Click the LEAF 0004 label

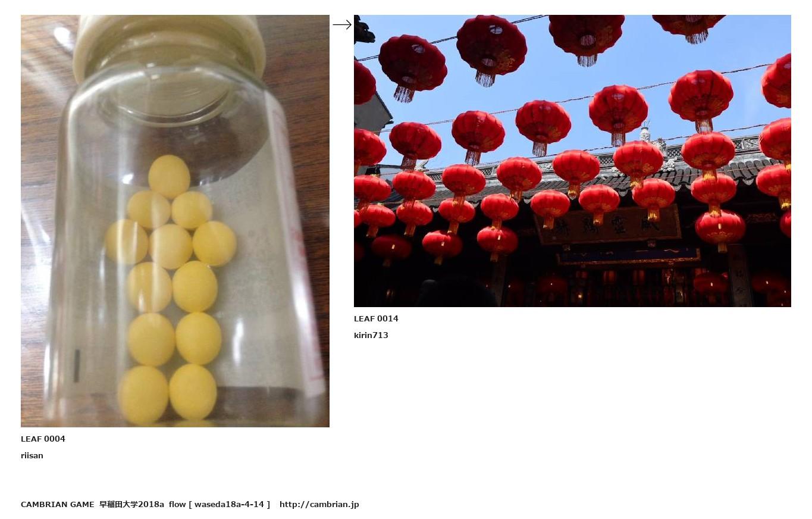point(43,439)
